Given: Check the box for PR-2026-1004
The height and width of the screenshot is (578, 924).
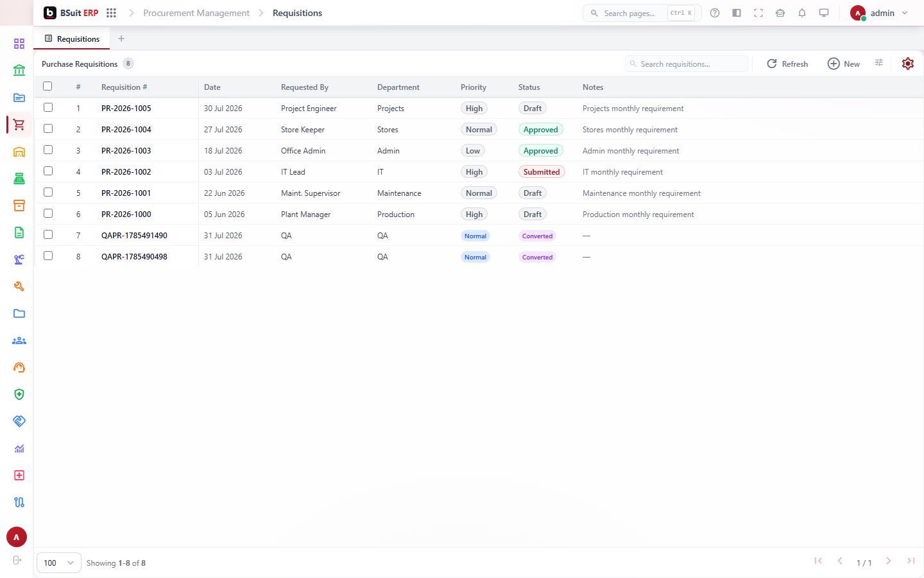Looking at the screenshot, I should coord(48,128).
